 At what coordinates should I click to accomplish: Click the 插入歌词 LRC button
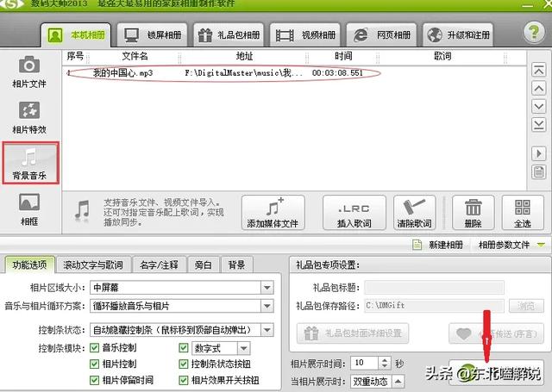click(354, 213)
